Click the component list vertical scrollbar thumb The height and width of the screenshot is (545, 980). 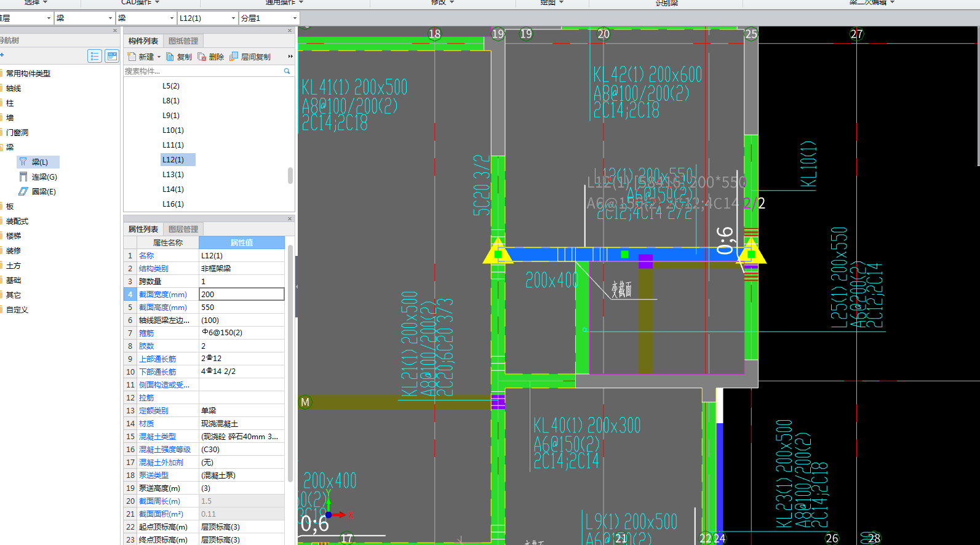click(290, 175)
